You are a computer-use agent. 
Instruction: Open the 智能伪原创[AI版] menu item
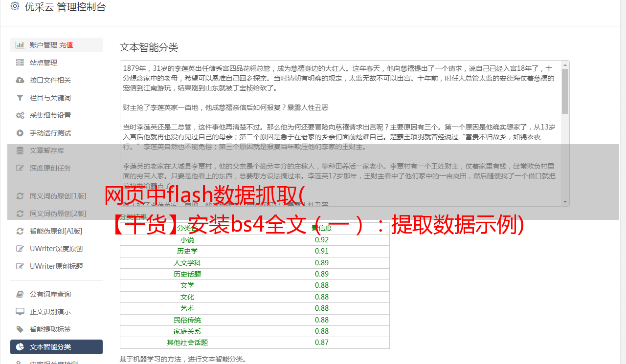[56, 231]
